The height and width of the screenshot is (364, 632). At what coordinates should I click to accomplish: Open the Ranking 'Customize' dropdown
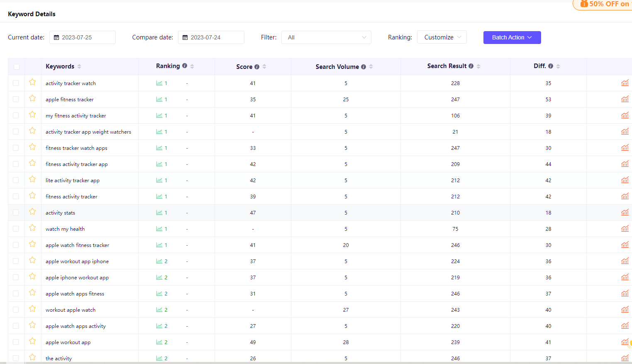(x=442, y=37)
